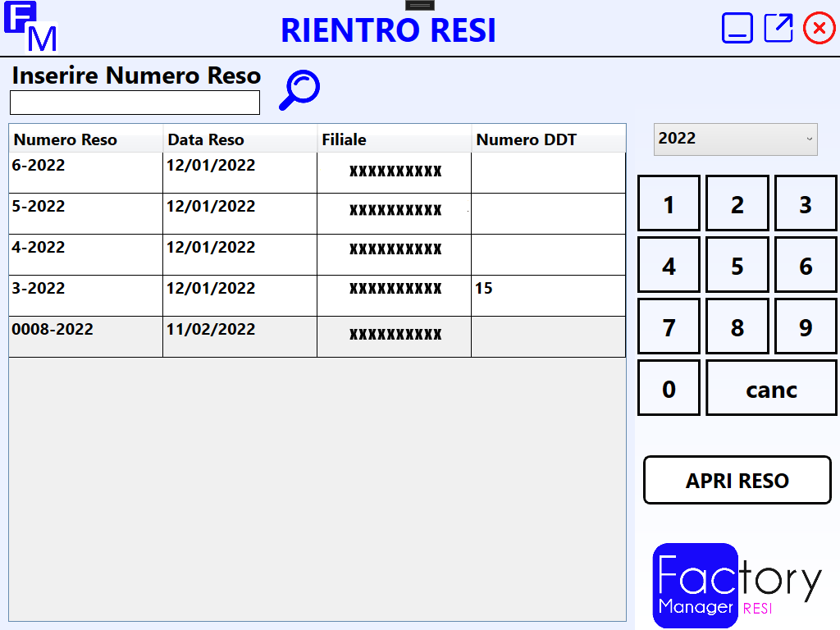
Task: Click DDT cell with value 15
Action: click(548, 295)
